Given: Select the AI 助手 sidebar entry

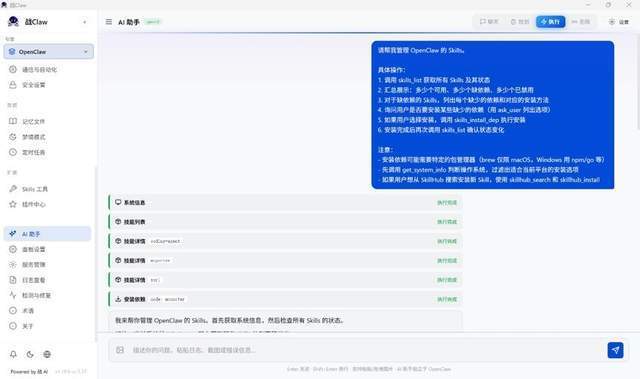Looking at the screenshot, I should coord(48,234).
